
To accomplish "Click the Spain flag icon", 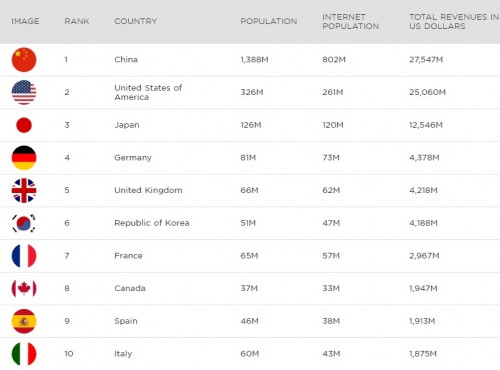I will pos(24,321).
